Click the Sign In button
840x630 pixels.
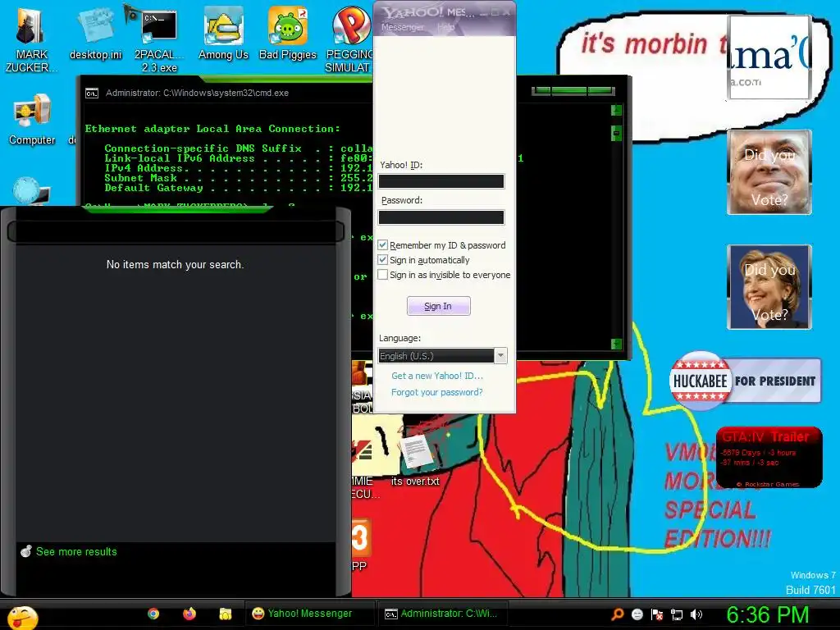(438, 306)
